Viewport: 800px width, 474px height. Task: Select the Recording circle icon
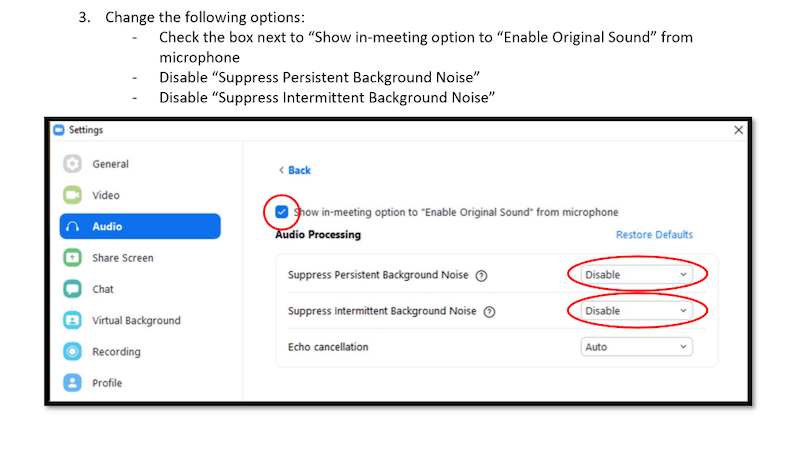click(x=72, y=352)
